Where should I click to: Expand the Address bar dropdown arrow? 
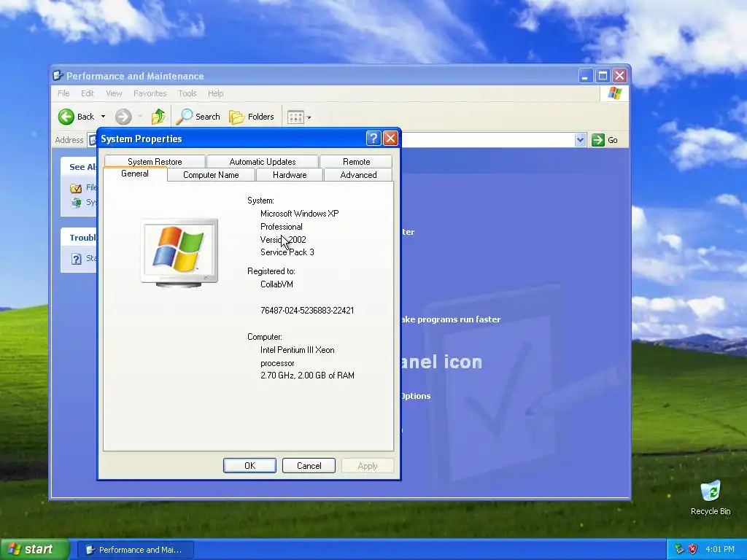pos(580,140)
